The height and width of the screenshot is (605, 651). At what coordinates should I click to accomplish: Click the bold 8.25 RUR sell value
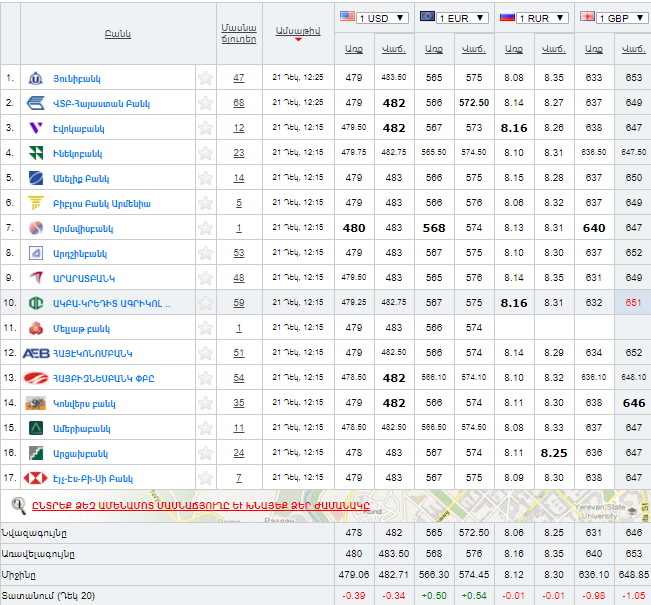(x=554, y=453)
